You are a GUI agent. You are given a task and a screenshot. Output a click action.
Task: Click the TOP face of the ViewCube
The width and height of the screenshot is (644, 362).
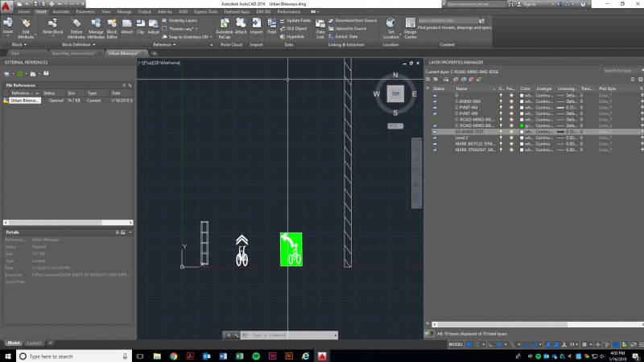point(394,94)
